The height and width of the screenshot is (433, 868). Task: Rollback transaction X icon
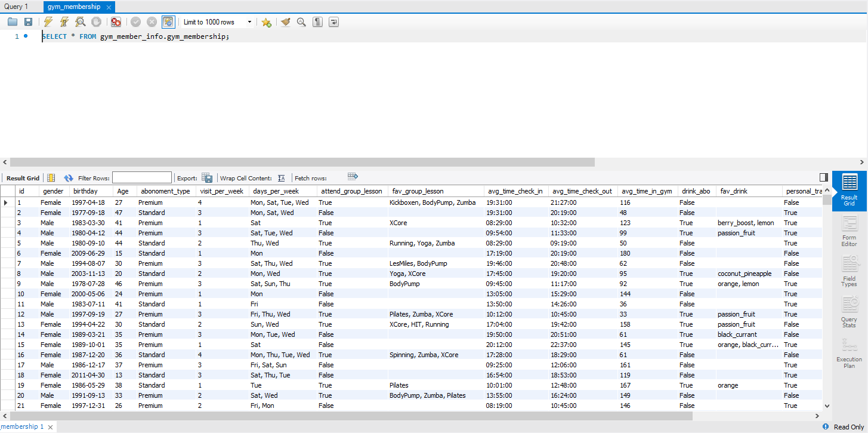click(x=152, y=22)
